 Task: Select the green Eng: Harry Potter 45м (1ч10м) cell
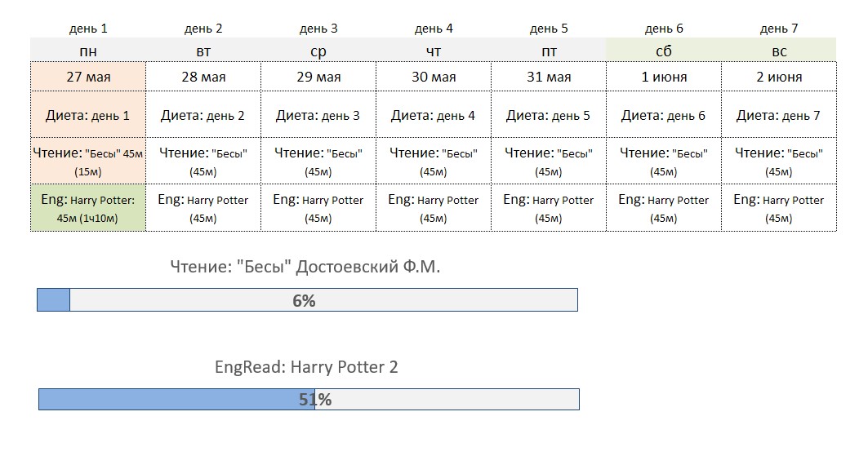(88, 208)
